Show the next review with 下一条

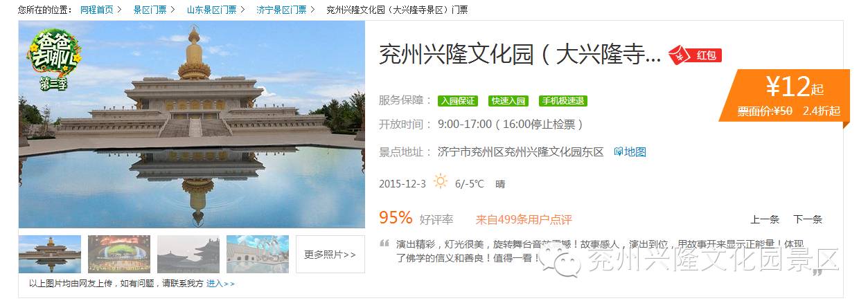pyautogui.click(x=808, y=219)
